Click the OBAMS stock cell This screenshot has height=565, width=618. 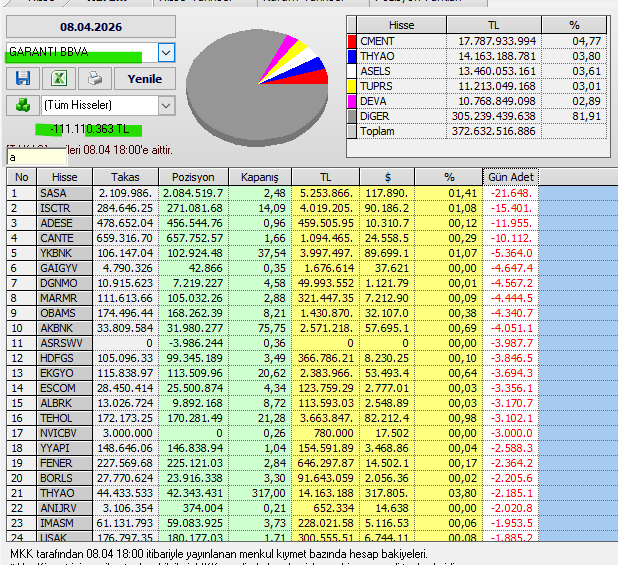coord(65,313)
